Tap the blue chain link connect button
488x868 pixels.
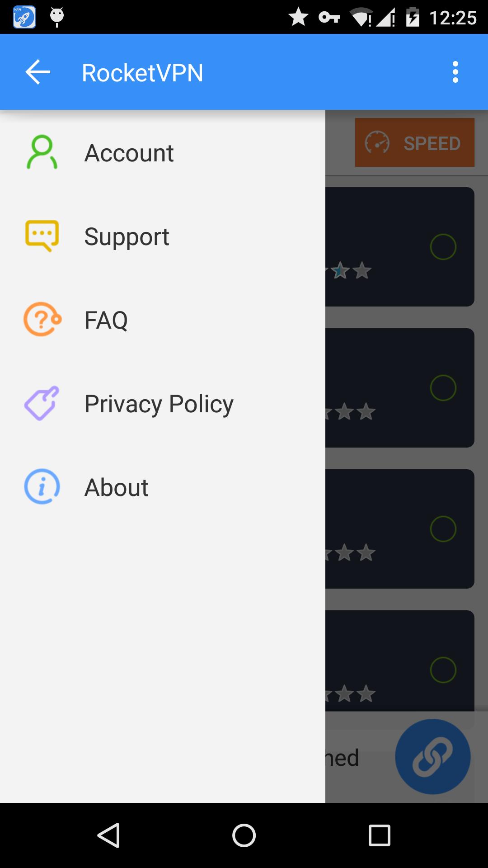(432, 757)
